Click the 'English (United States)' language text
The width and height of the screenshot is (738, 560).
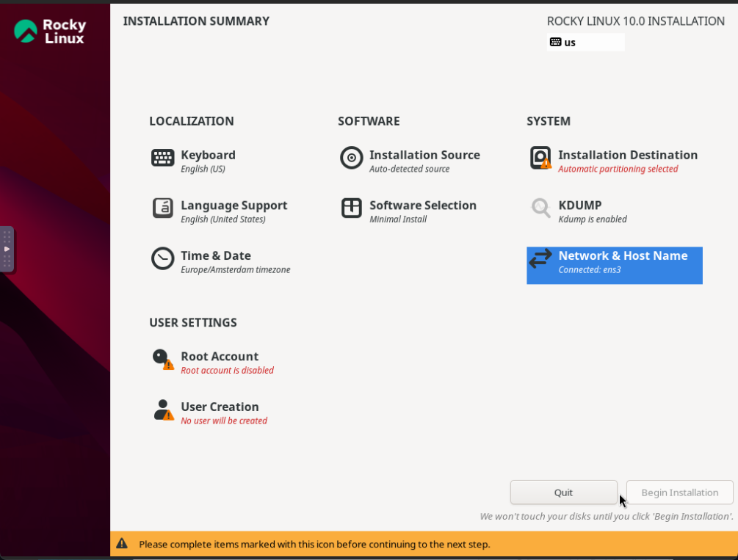(223, 219)
